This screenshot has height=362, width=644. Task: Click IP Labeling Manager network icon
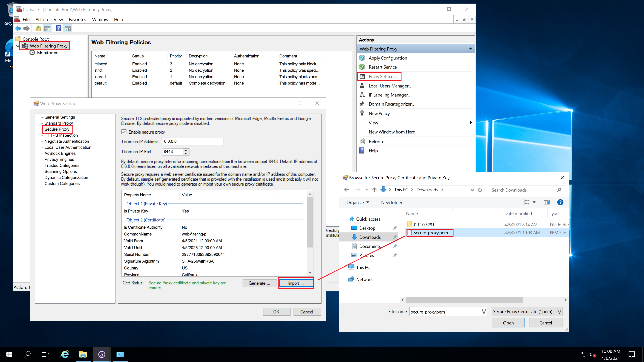coord(362,95)
